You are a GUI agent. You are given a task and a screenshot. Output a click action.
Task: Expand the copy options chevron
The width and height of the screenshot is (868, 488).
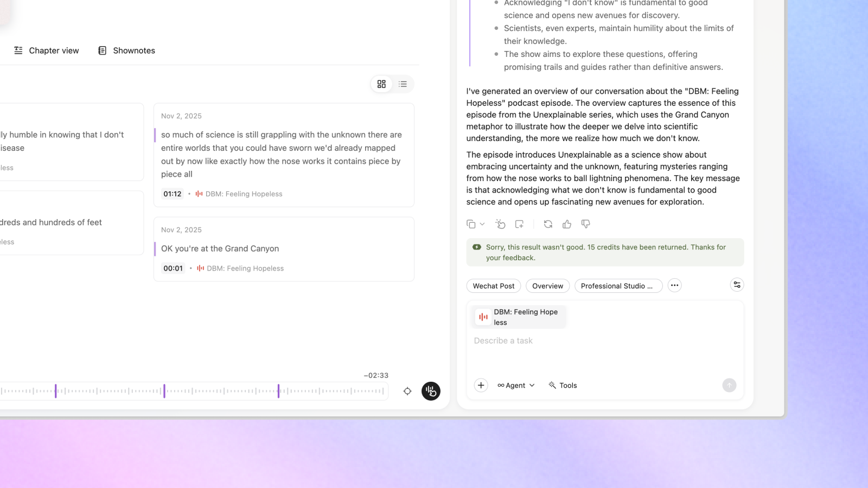coord(482,224)
